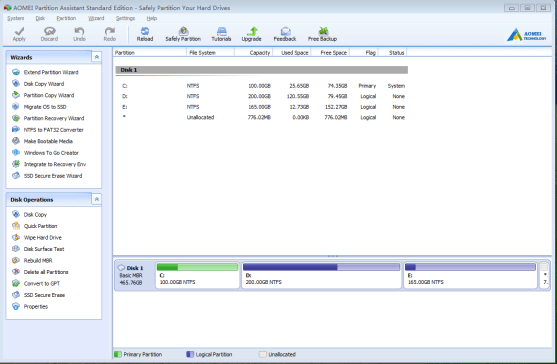Open the Safely Partition tool
Screen dimensions: 557x364
point(183,34)
